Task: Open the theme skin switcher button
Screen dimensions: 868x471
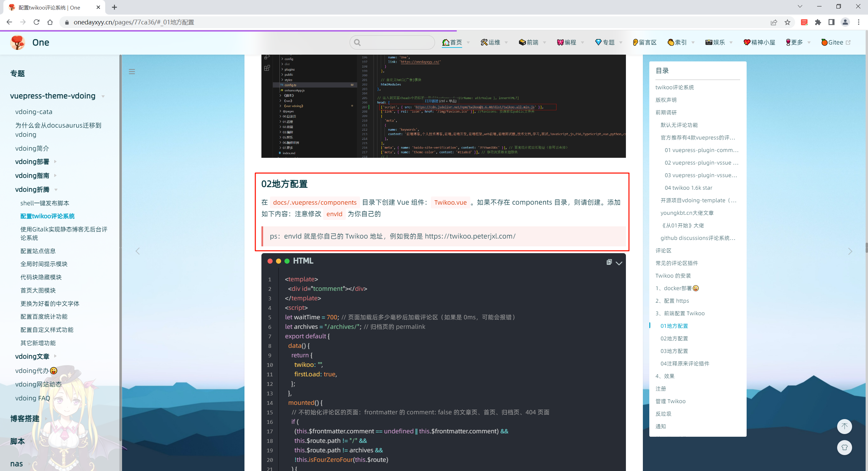Action: pyautogui.click(x=844, y=447)
